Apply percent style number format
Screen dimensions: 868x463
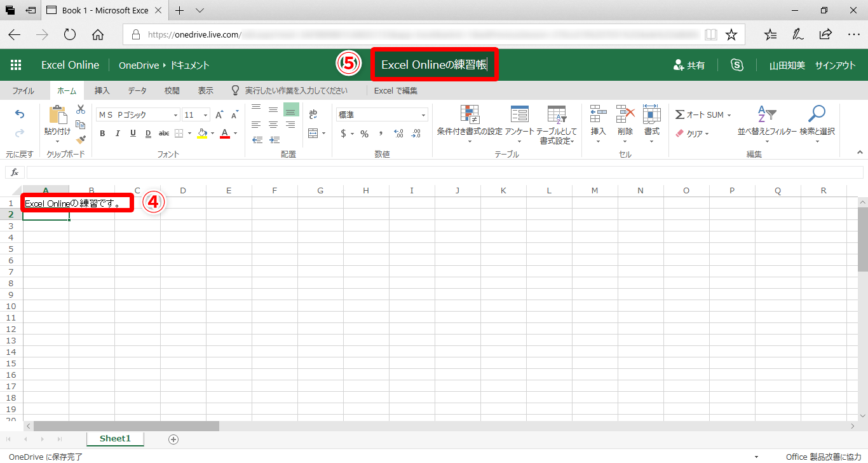click(364, 134)
